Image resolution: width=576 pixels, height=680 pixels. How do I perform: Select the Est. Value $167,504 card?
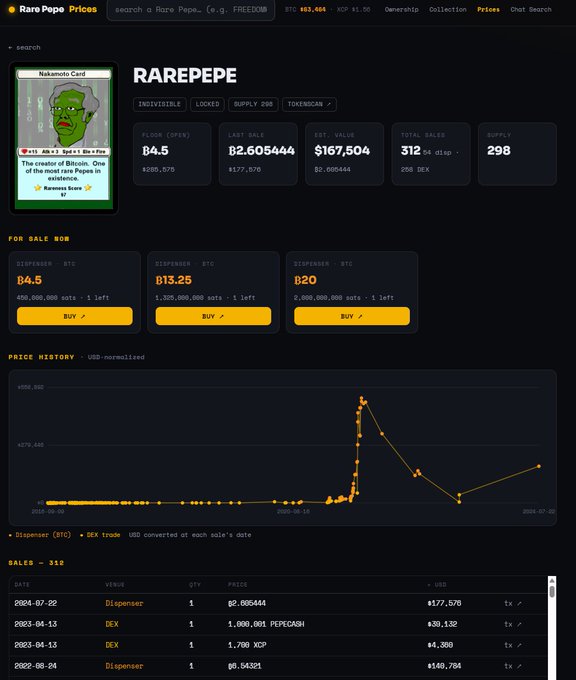[344, 154]
